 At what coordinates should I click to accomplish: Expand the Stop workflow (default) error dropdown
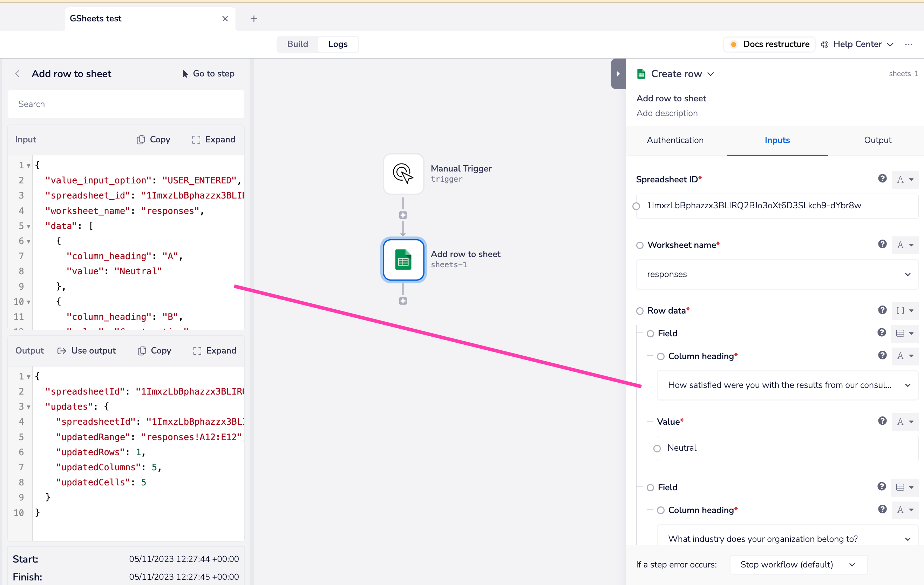(798, 565)
